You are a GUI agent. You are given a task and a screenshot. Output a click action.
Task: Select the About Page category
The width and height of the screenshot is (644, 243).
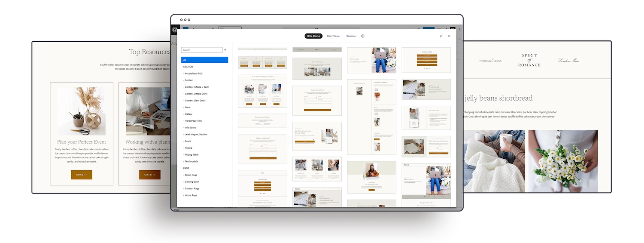click(191, 175)
